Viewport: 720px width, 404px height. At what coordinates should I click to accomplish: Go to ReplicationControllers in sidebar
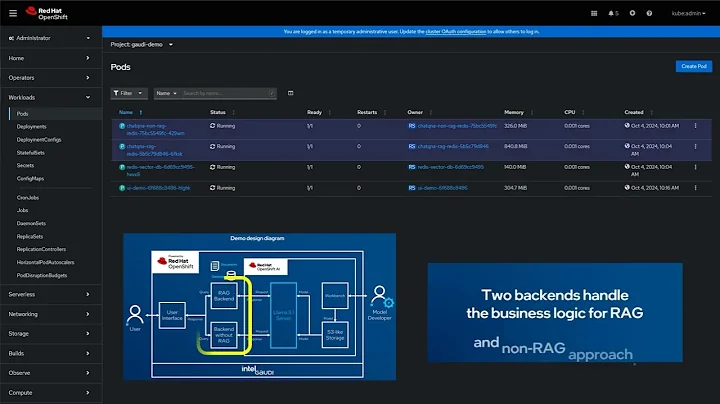[41, 249]
